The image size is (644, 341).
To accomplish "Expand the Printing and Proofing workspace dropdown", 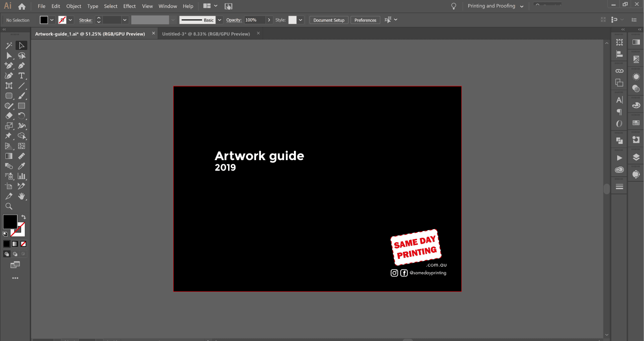I will coord(522,6).
